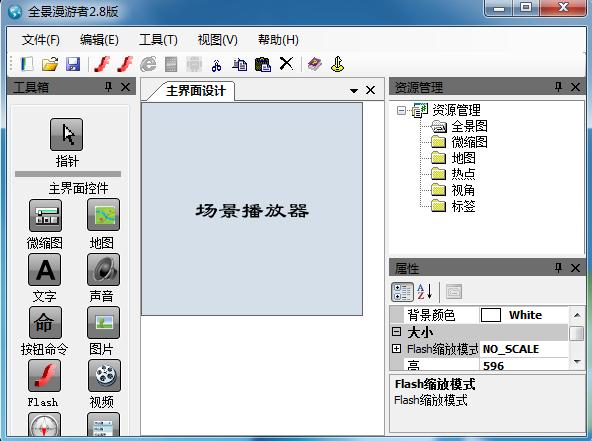
Task: Click the open folder toolbar icon
Action: tap(50, 64)
